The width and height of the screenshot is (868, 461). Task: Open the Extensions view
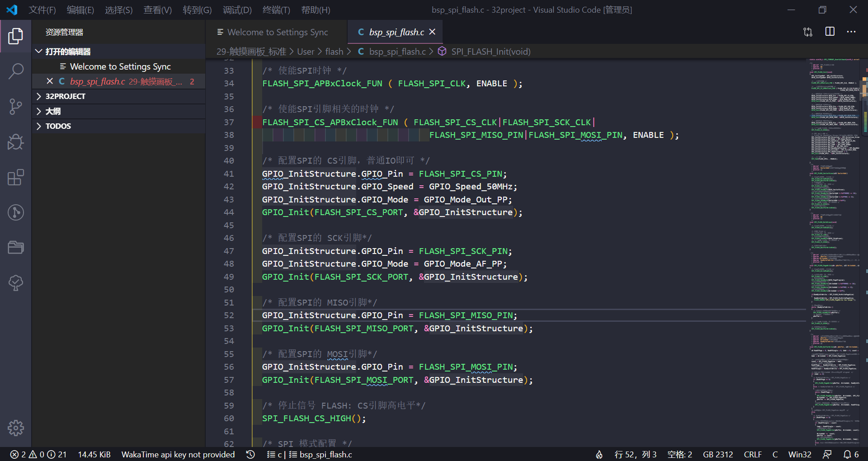click(x=15, y=177)
